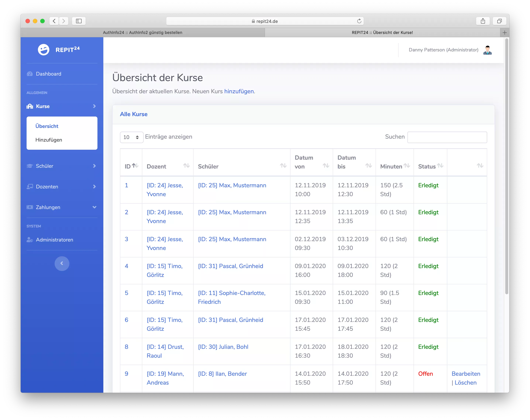Click the Dozenten teacher icon
The width and height of the screenshot is (530, 420).
[30, 187]
